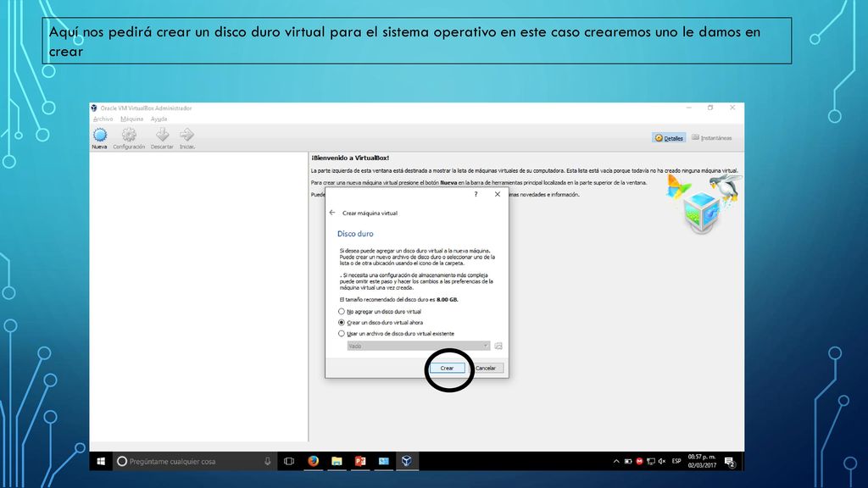Open the blue app left of VirtualBox on the taskbar
Screen dimensions: 868x488
click(x=384, y=461)
